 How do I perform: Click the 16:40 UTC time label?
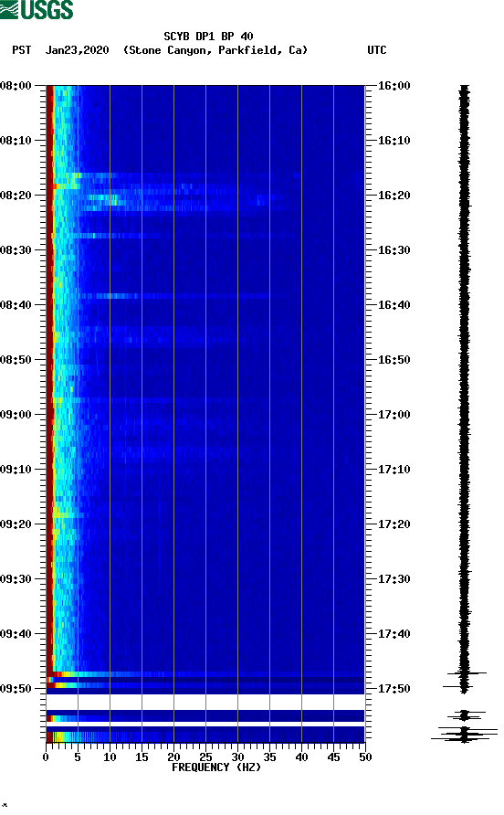pyautogui.click(x=394, y=305)
